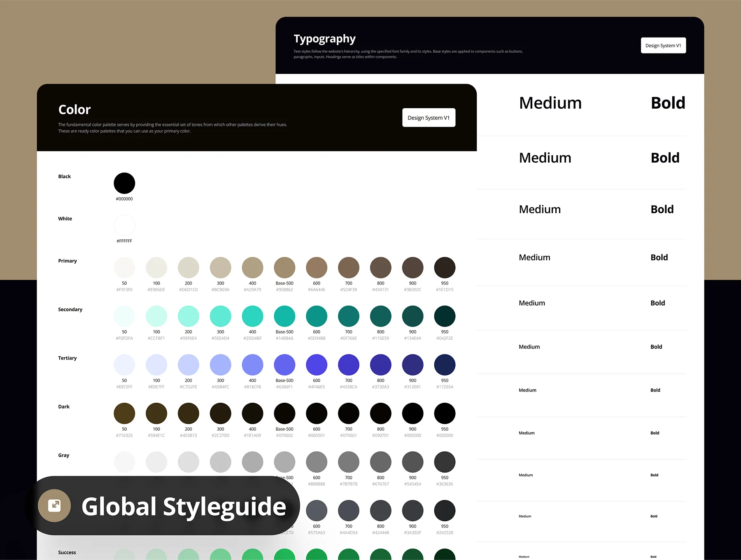
Task: Choose Dark 600 swatch #060501
Action: (317, 413)
